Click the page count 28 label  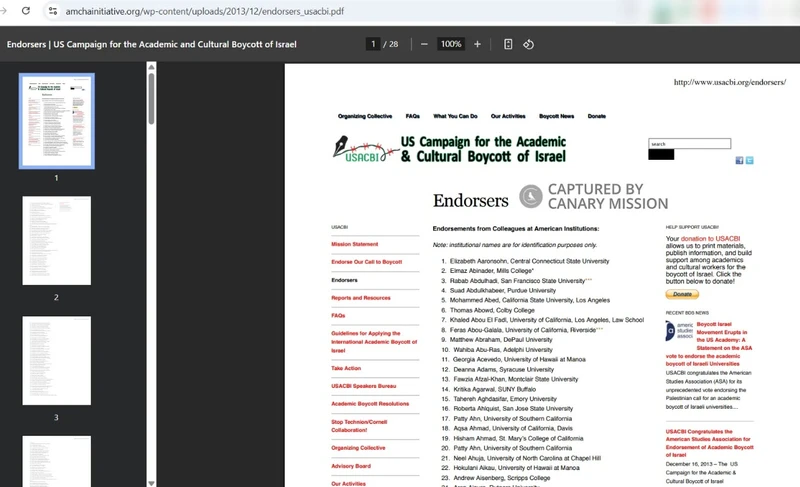tap(393, 44)
